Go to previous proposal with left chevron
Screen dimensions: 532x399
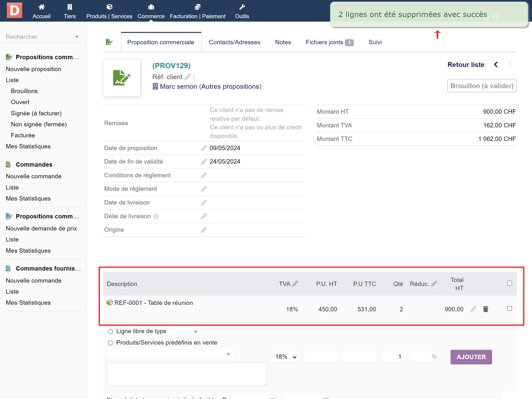(496, 64)
